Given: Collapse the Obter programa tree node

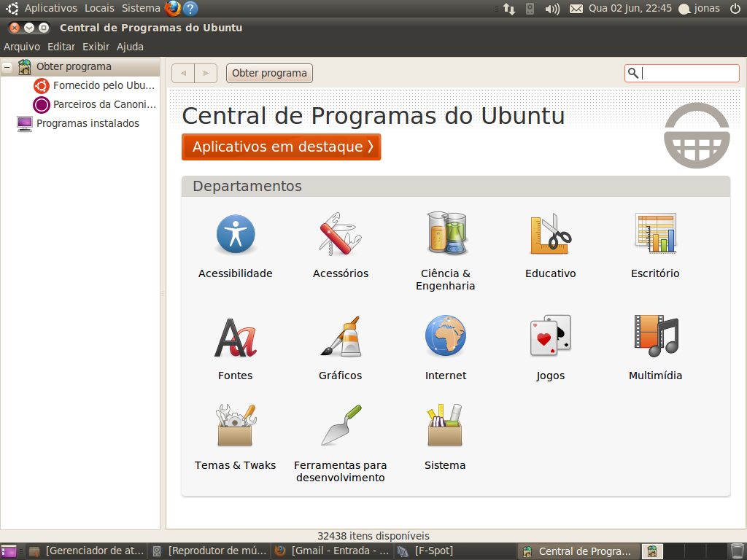Looking at the screenshot, I should [7, 67].
